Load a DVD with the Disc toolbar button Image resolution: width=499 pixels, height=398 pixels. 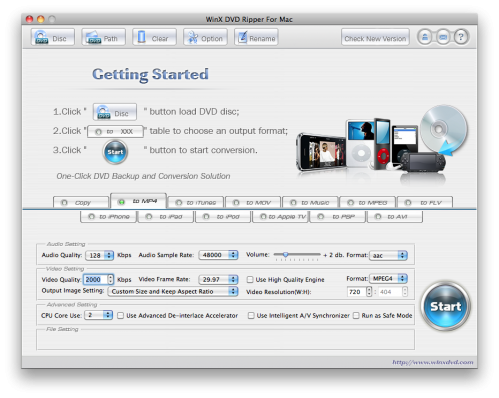point(53,37)
